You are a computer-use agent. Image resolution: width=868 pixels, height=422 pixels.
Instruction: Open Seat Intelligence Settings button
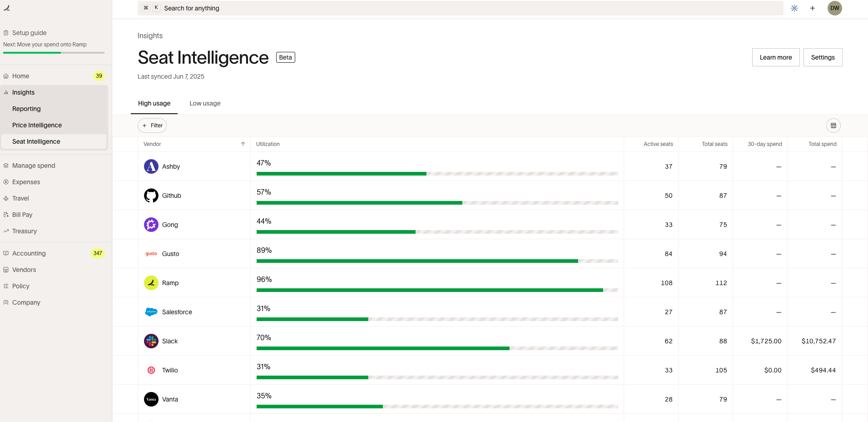(823, 57)
